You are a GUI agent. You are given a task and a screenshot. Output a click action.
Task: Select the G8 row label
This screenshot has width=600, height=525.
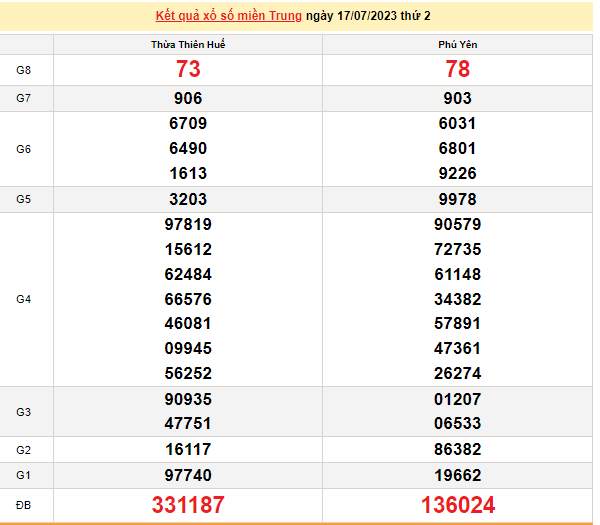(x=24, y=70)
